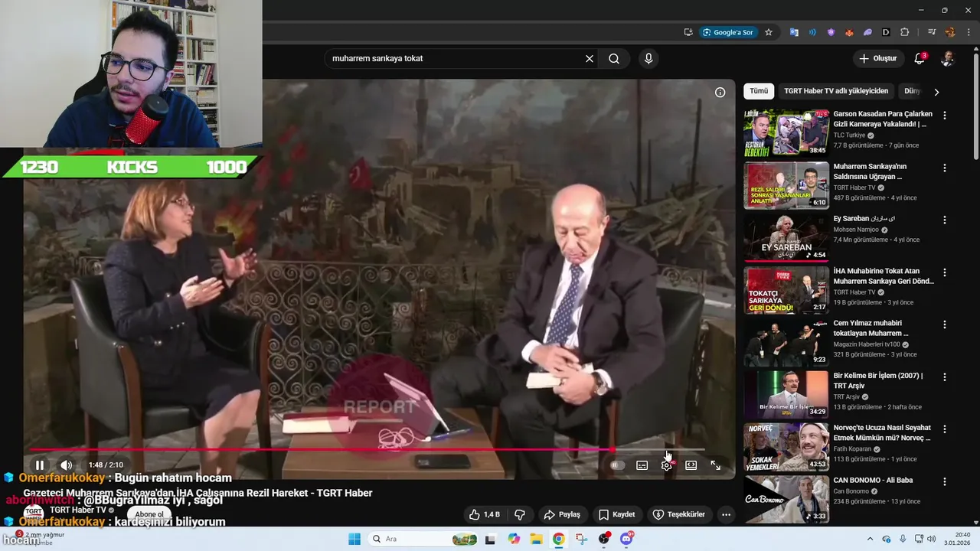Open the Oluştur create menu
The image size is (980, 551).
click(x=877, y=58)
